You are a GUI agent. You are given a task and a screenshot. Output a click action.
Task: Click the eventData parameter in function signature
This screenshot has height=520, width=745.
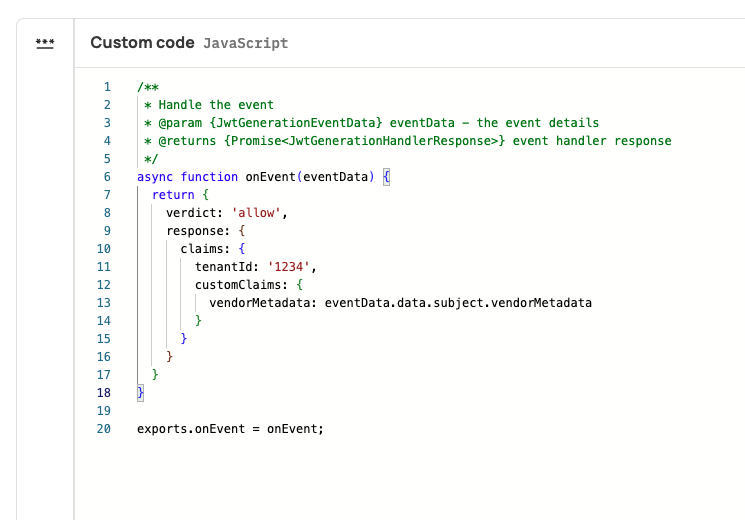point(339,177)
